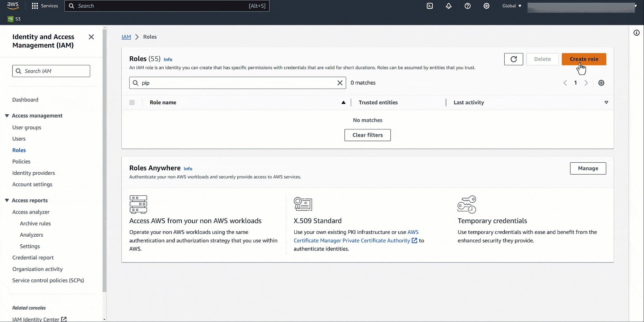Click the Trusted entities column header
This screenshot has width=644, height=322.
pyautogui.click(x=378, y=102)
